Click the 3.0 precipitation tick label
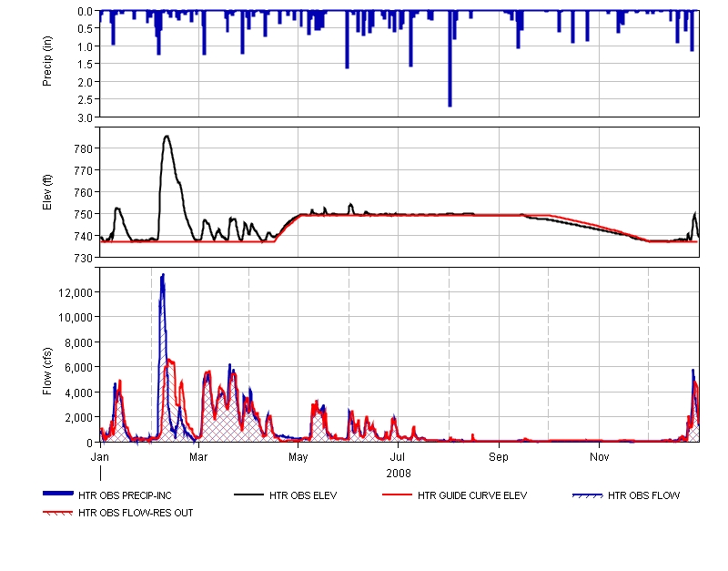The height and width of the screenshot is (571, 728). (86, 118)
